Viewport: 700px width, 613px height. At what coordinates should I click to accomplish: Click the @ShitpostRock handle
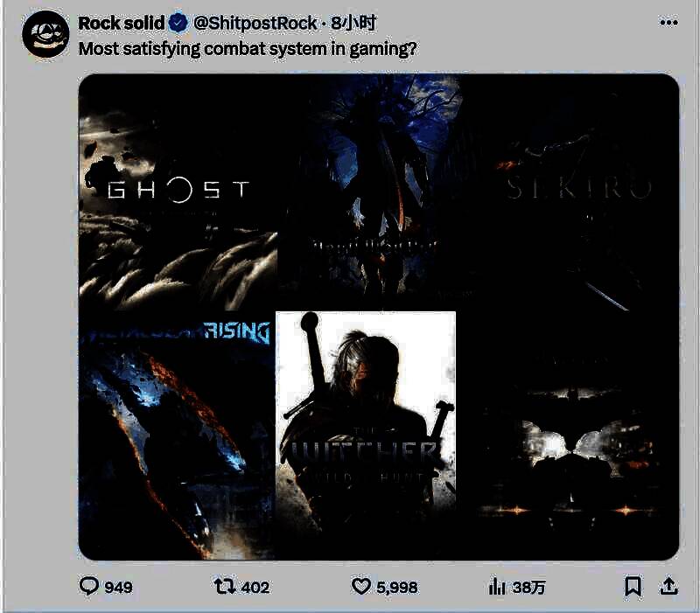(255, 24)
